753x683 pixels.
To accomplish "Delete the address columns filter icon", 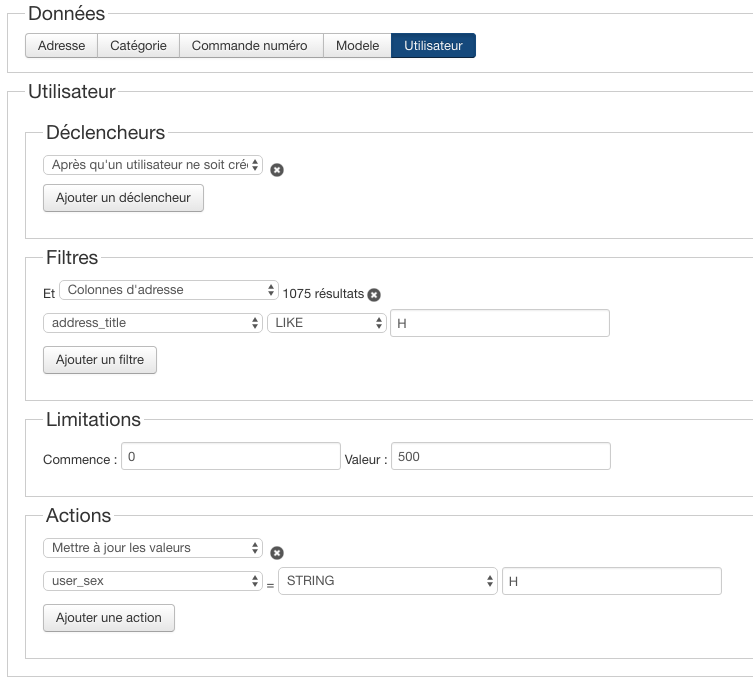I will (374, 295).
